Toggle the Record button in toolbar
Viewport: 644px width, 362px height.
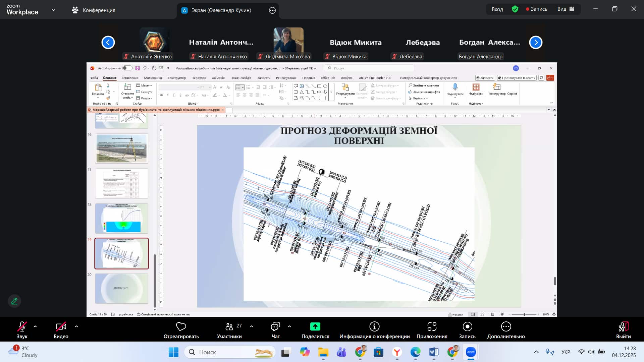pyautogui.click(x=467, y=326)
